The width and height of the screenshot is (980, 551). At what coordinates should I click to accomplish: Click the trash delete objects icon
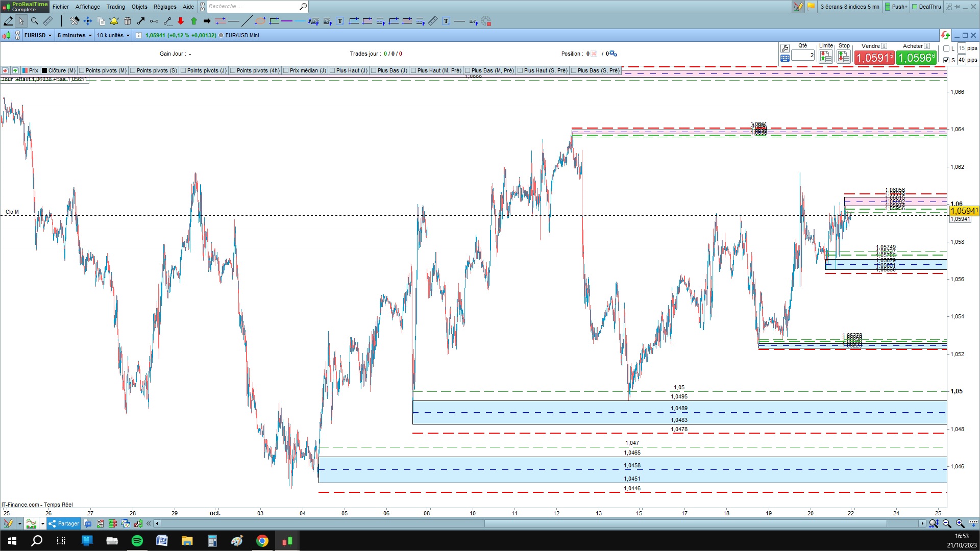point(128,21)
